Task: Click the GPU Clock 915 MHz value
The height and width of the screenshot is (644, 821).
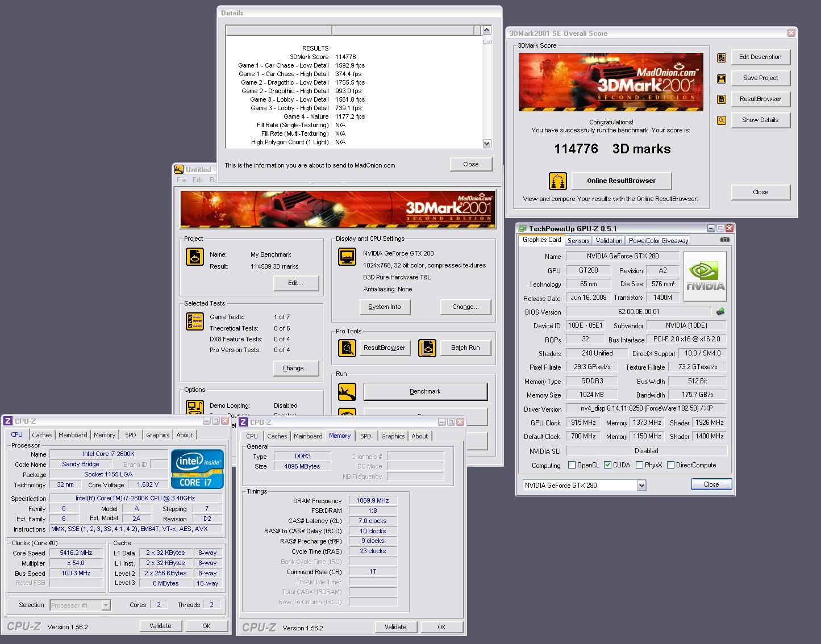Action: [x=584, y=423]
